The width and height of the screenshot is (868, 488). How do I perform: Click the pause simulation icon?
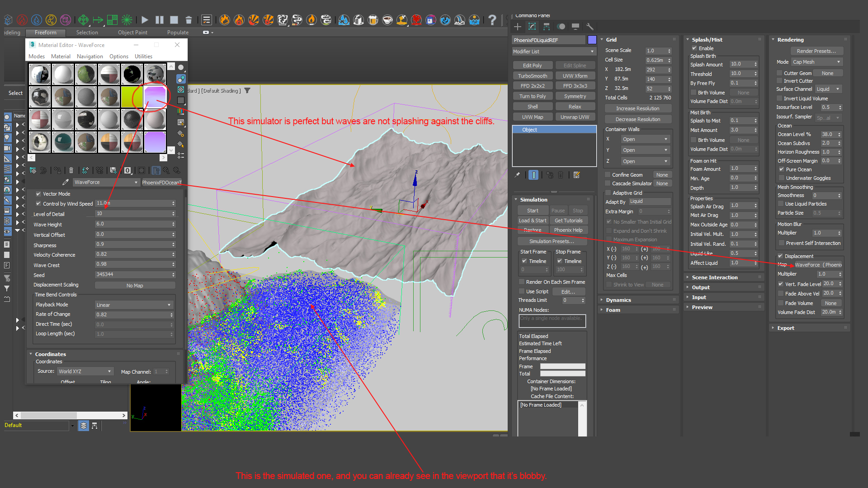(160, 20)
